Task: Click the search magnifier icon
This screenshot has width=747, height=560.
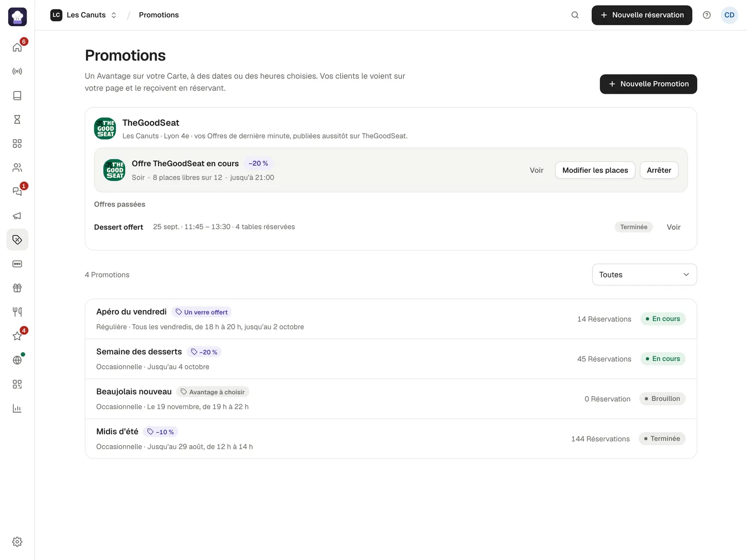Action: (575, 15)
